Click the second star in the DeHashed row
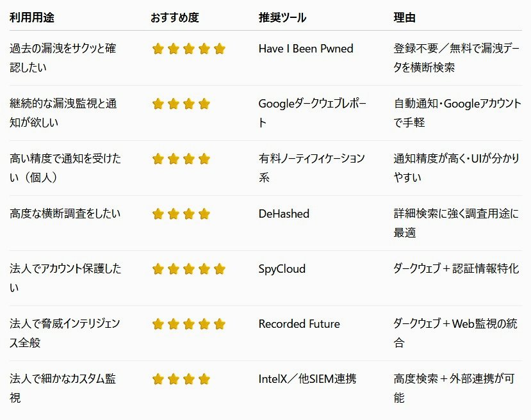531x420 pixels. pos(174,214)
